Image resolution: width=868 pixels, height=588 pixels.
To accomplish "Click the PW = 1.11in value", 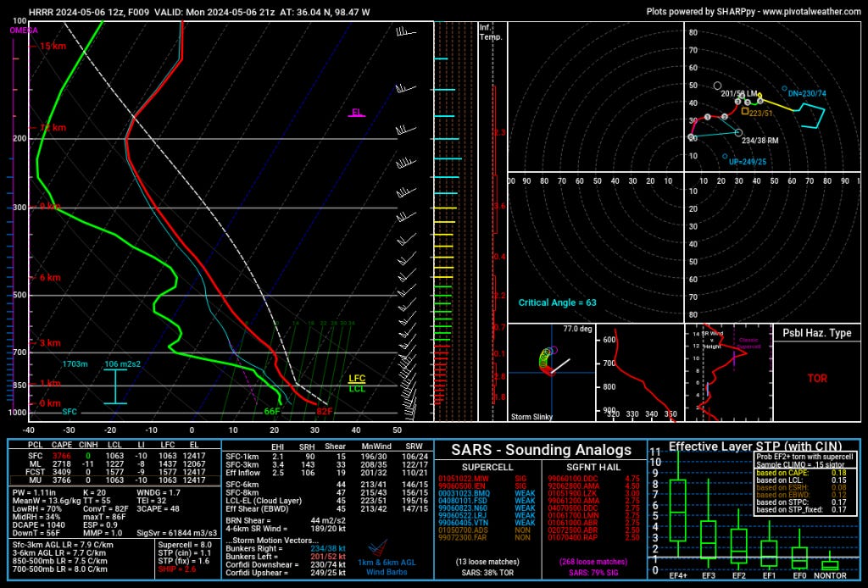I will click(x=34, y=492).
